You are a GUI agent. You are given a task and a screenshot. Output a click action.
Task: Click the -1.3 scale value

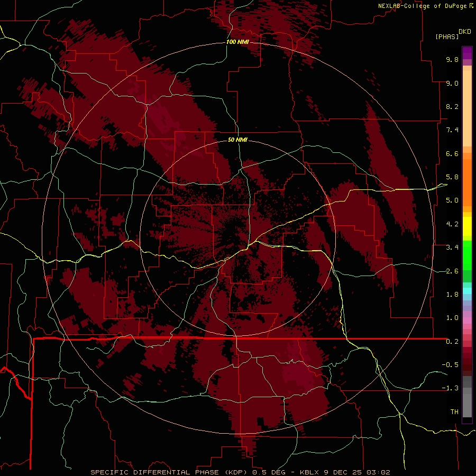(450, 388)
